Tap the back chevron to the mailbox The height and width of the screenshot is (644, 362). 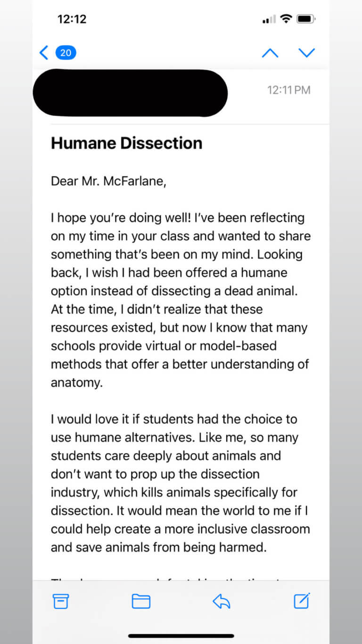coord(44,52)
